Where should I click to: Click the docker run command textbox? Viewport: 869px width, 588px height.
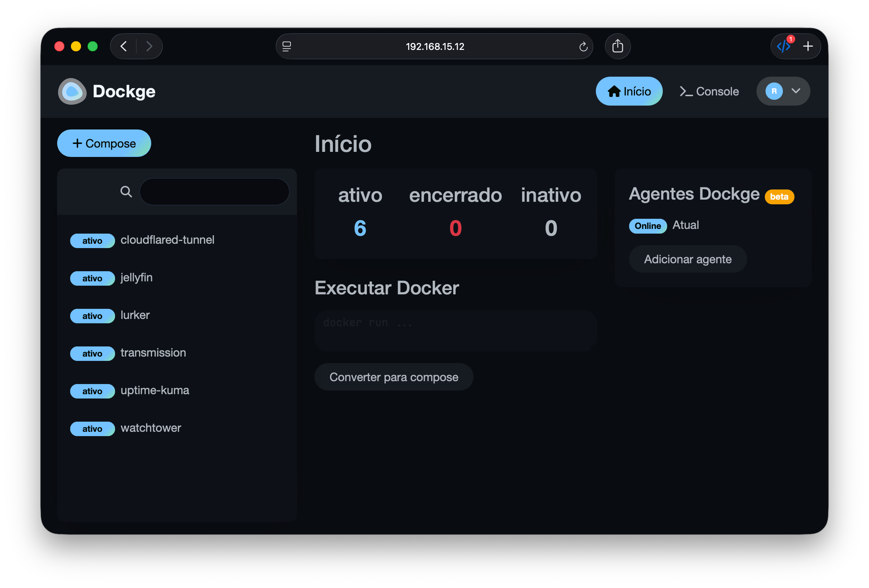point(455,331)
